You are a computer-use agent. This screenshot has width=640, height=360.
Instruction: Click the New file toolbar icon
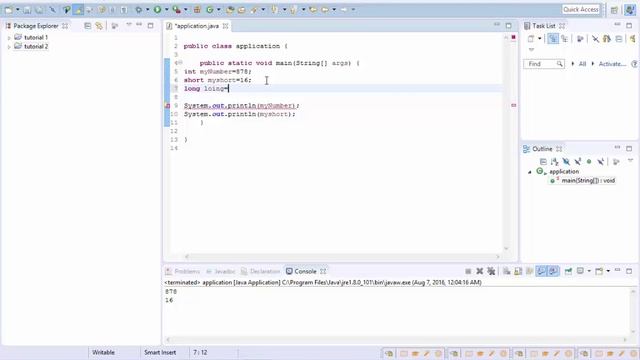pos(9,9)
